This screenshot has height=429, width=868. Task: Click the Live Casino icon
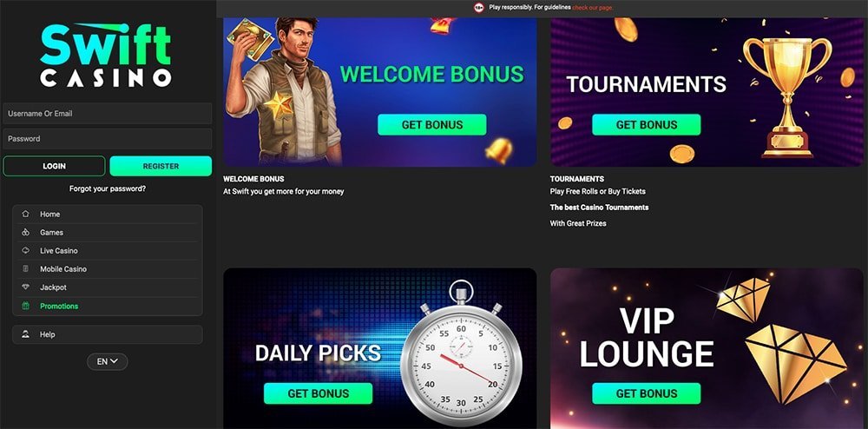[x=25, y=251]
